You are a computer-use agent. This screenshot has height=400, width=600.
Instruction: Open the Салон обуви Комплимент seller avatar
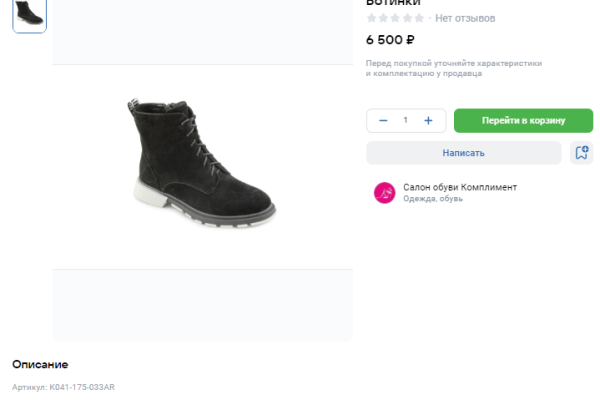pyautogui.click(x=385, y=193)
